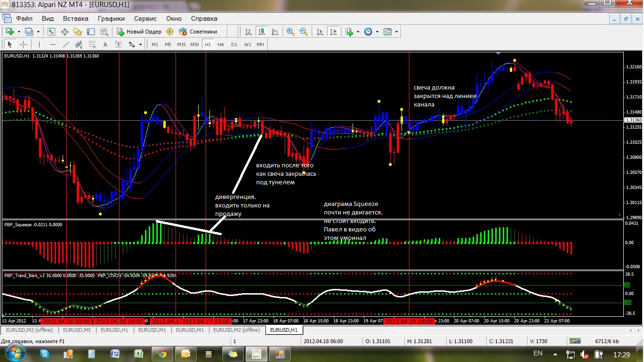The width and height of the screenshot is (644, 362).
Task: Open Skype from the taskbar
Action: click(45, 354)
